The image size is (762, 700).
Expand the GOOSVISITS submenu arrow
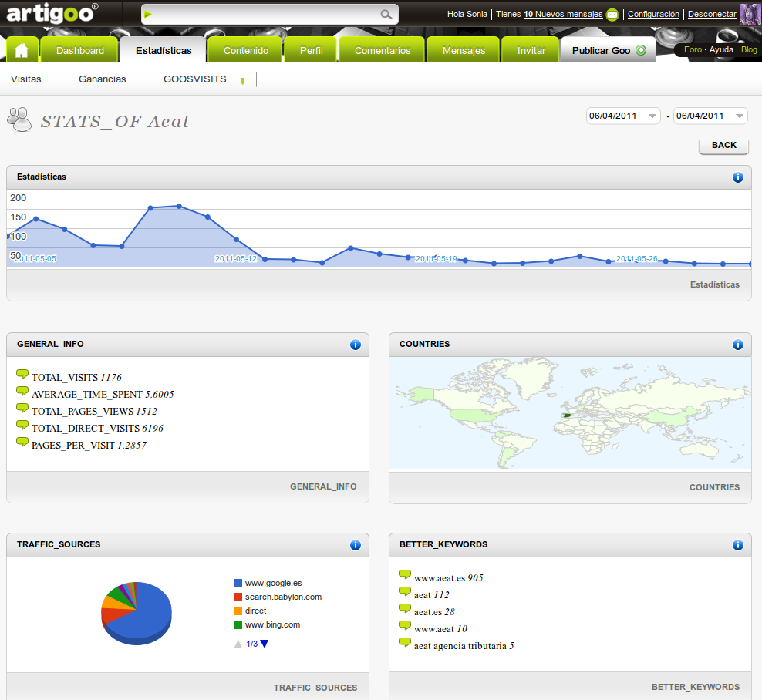point(242,81)
